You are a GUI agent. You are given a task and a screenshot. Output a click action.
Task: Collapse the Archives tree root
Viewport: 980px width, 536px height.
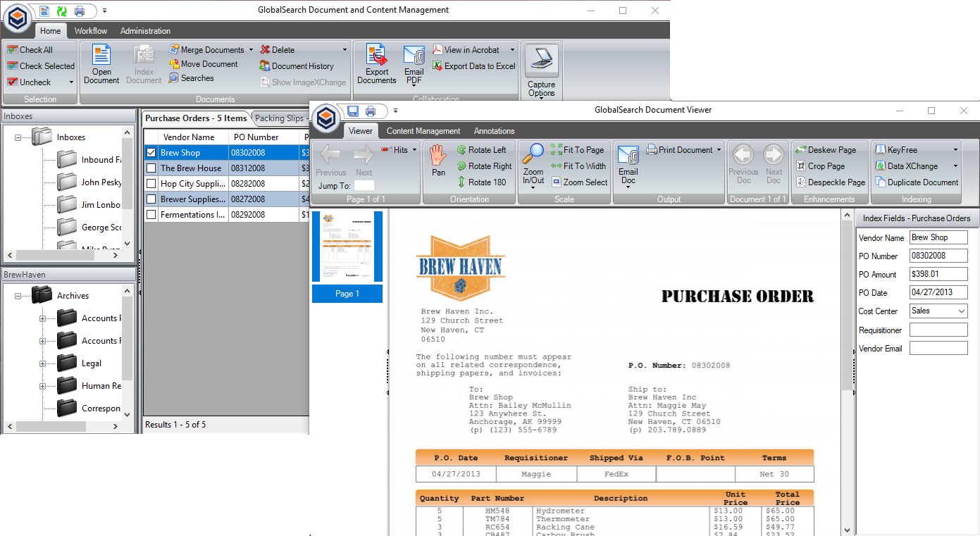tap(18, 296)
